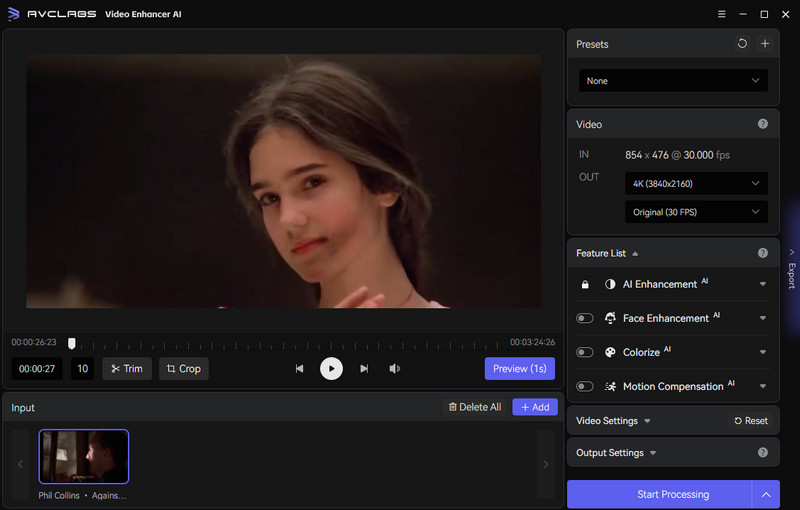The image size is (800, 510).
Task: Refresh presets with the reload icon
Action: (742, 44)
